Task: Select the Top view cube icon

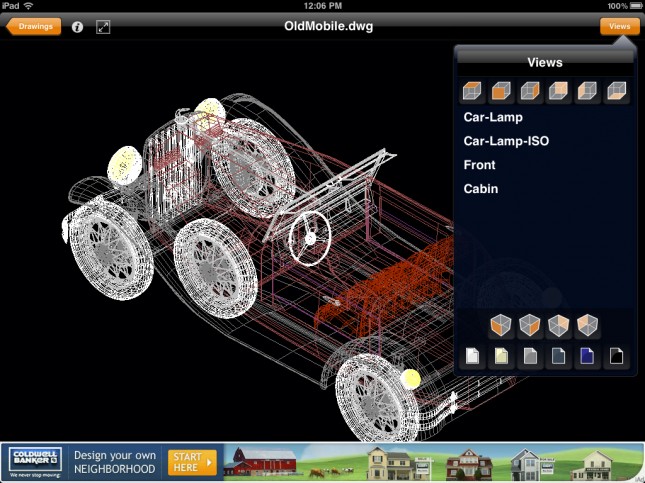Action: click(471, 92)
